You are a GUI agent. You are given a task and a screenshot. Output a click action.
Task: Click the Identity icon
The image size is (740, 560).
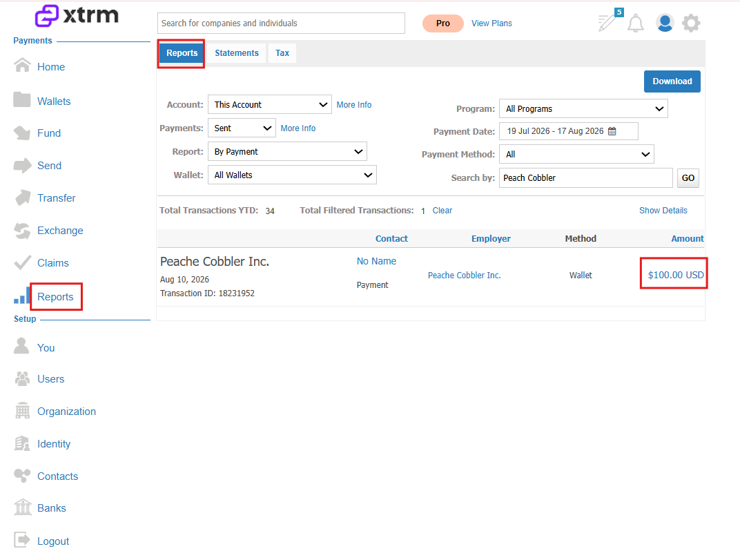[21, 443]
